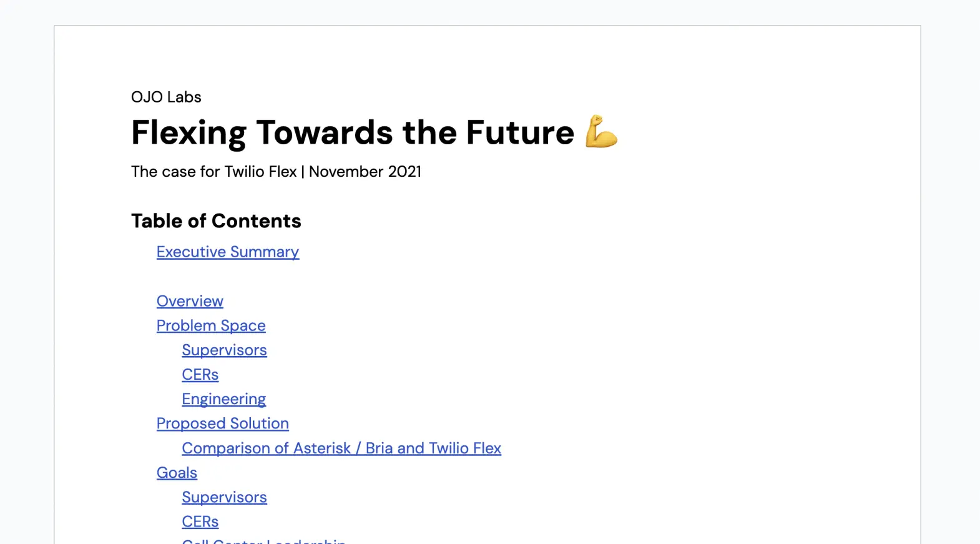Open Comparison of Asterisk / Bria and Twilio Flex
Image resolution: width=980 pixels, height=544 pixels.
341,448
